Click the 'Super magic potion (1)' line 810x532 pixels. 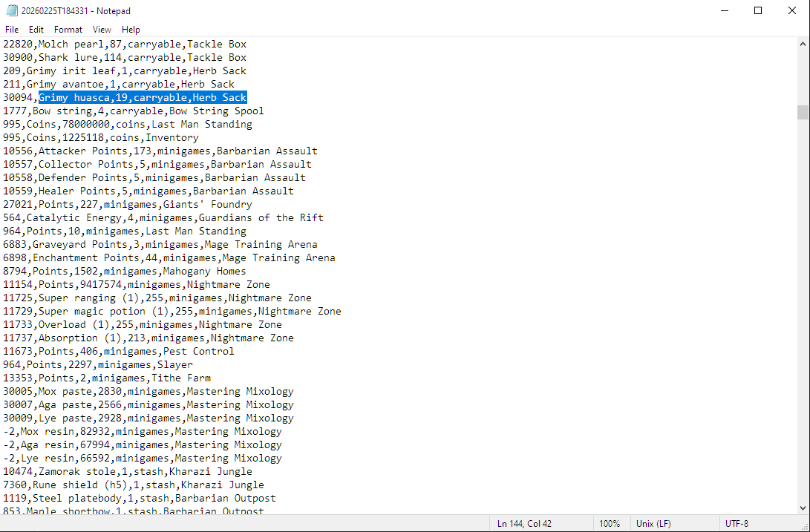click(x=172, y=312)
